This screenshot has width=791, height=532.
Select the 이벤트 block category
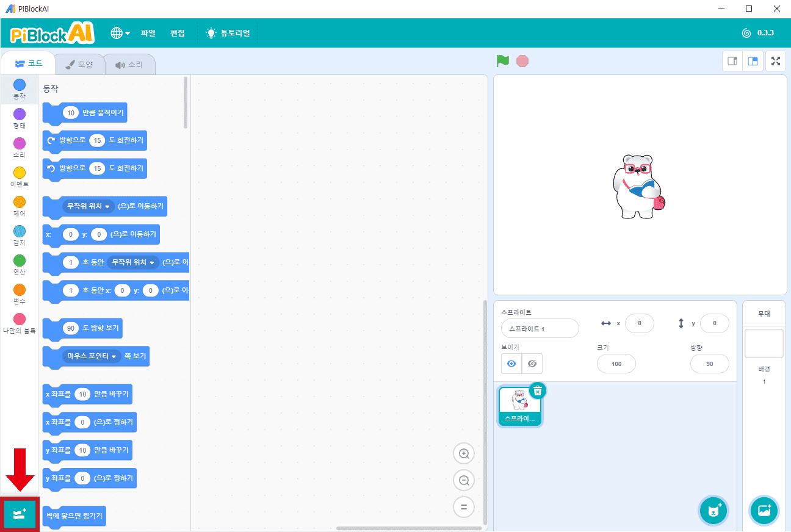[x=20, y=177]
